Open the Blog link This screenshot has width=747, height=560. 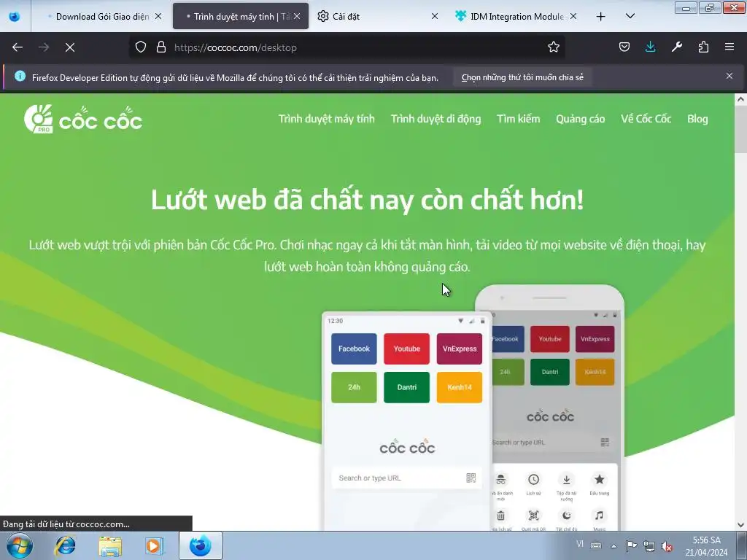pyautogui.click(x=697, y=119)
